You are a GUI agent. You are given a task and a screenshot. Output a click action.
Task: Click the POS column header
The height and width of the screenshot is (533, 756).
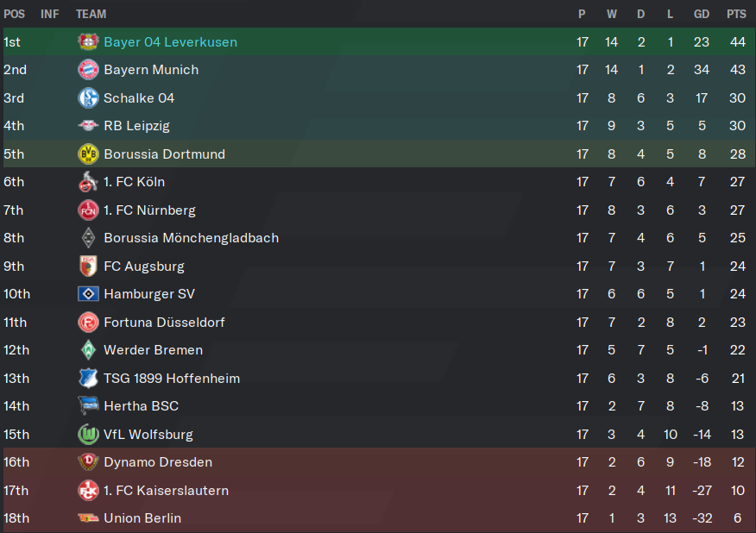point(14,14)
